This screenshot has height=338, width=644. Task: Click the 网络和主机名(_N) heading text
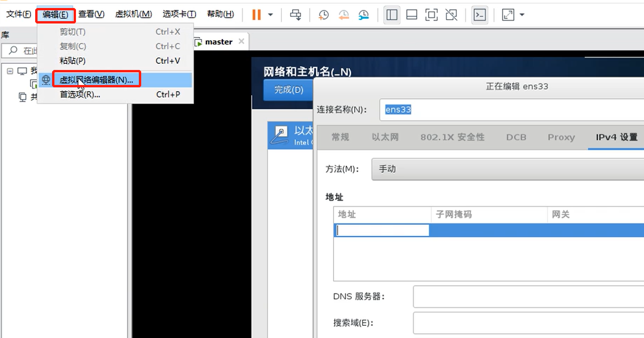308,72
